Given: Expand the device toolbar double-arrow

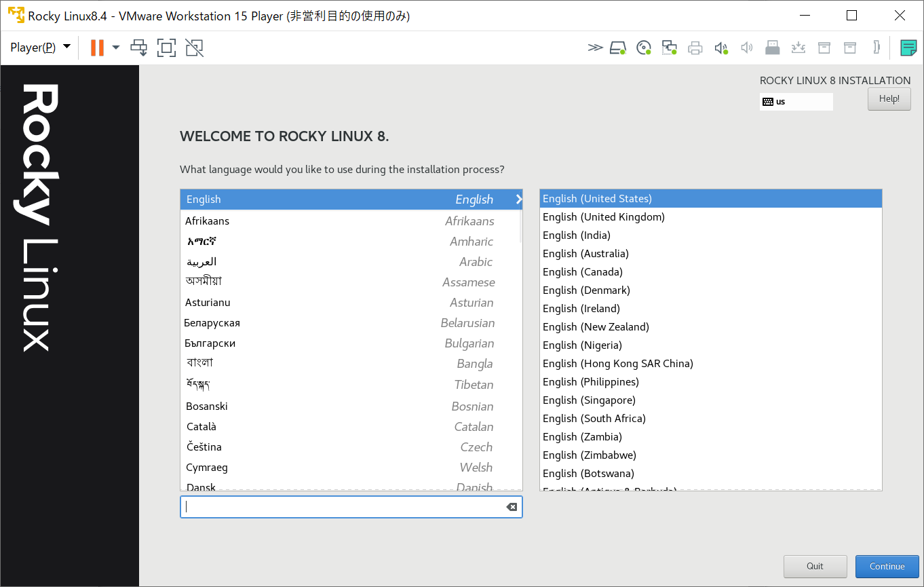Looking at the screenshot, I should click(x=595, y=48).
